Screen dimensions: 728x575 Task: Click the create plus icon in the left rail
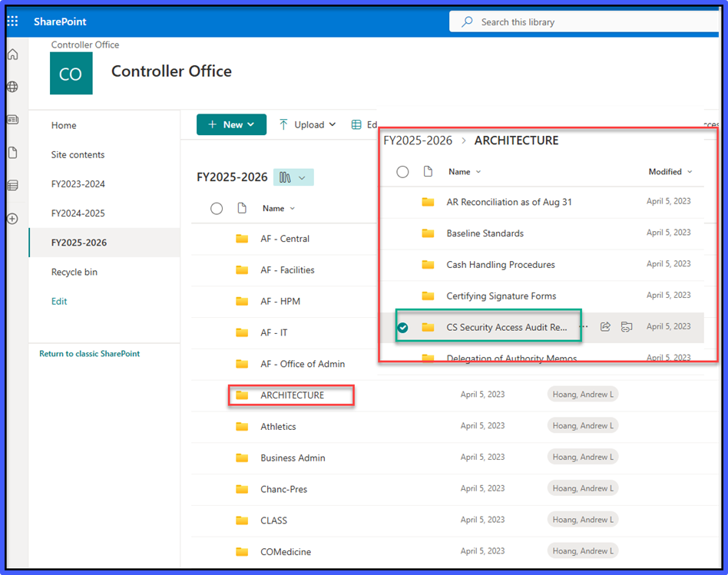pyautogui.click(x=12, y=218)
